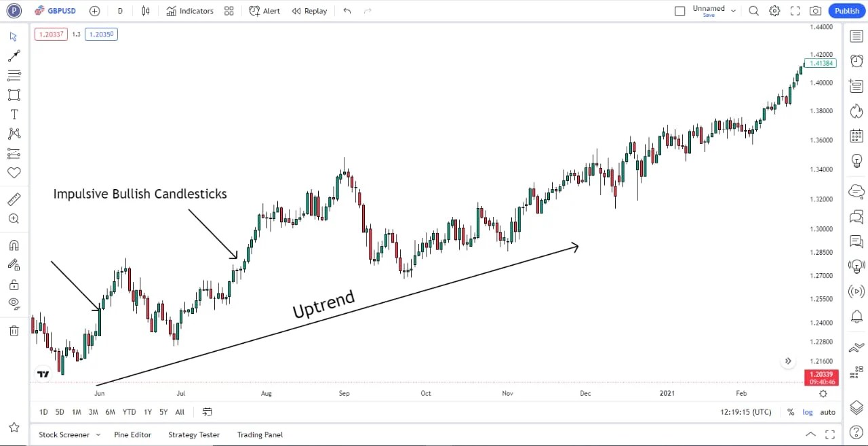This screenshot has height=446, width=868.
Task: Select the XABCD Pattern tool
Action: click(x=14, y=134)
